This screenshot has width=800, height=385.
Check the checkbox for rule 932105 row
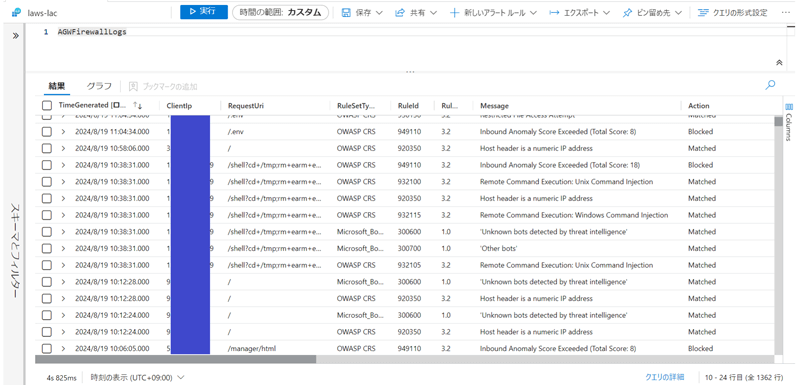47,265
